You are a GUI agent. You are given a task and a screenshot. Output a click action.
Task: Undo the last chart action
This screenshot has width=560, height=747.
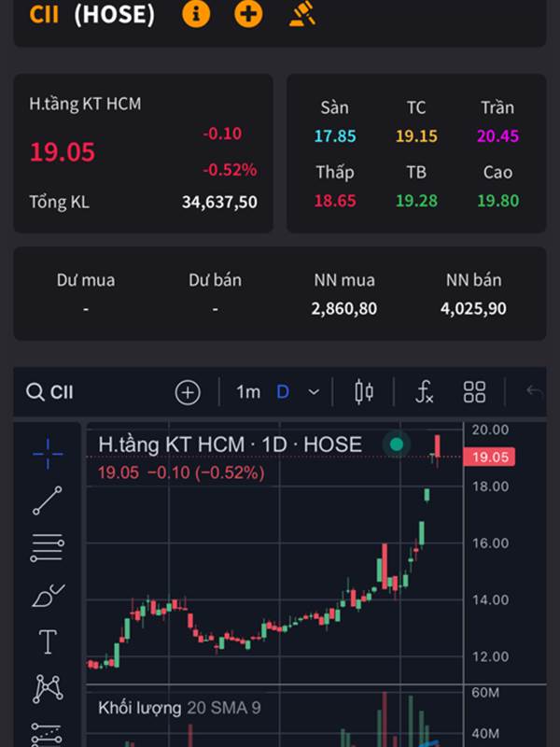click(535, 392)
